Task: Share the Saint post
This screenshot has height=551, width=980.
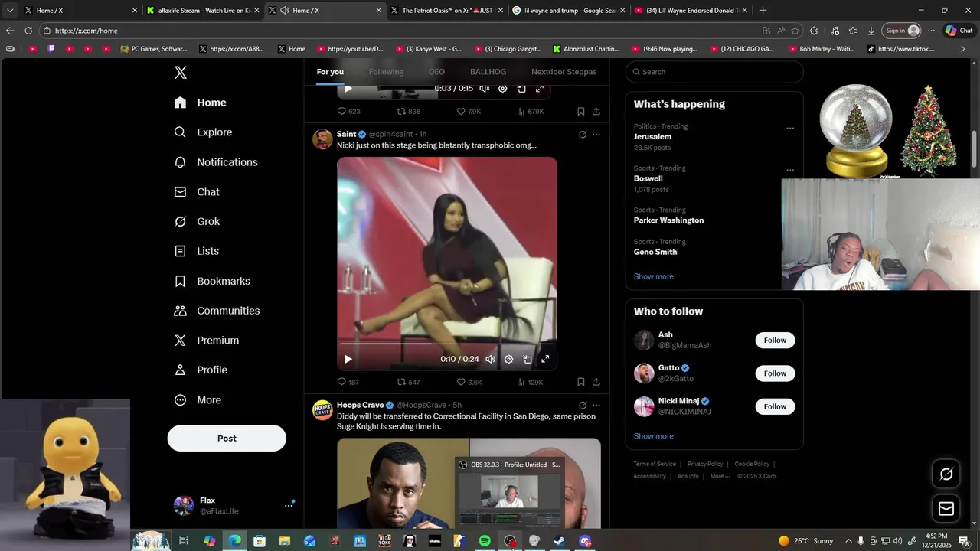Action: click(x=596, y=382)
